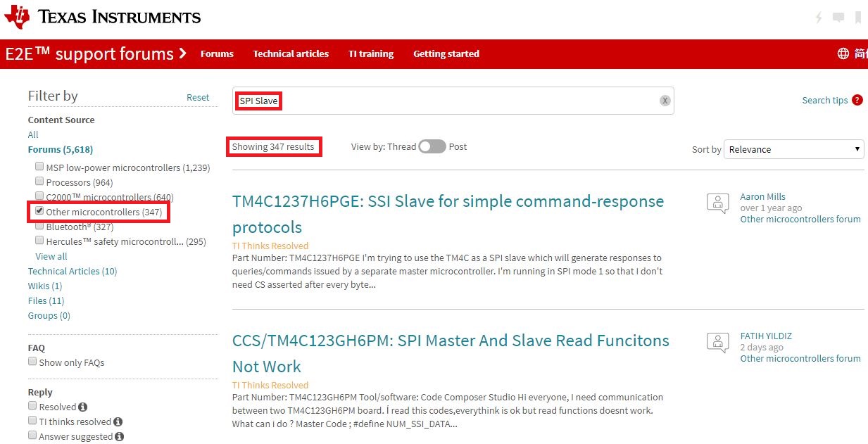Filter by Technical Articles (10)
Image resolution: width=868 pixels, height=444 pixels.
tap(73, 271)
